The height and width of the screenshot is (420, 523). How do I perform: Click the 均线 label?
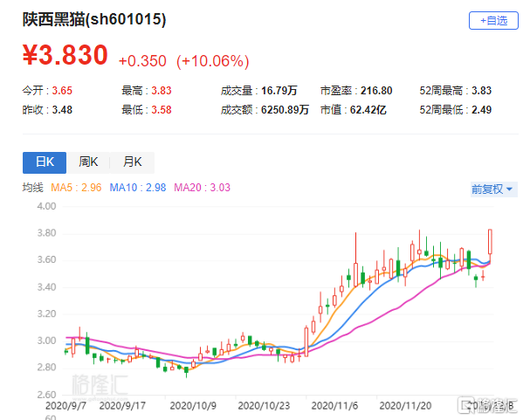pyautogui.click(x=32, y=188)
